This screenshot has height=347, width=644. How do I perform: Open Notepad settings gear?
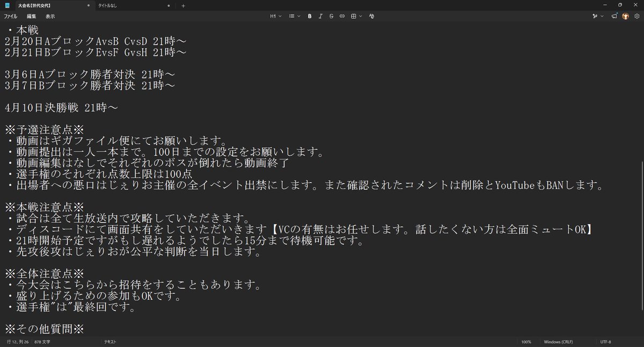[x=636, y=16]
